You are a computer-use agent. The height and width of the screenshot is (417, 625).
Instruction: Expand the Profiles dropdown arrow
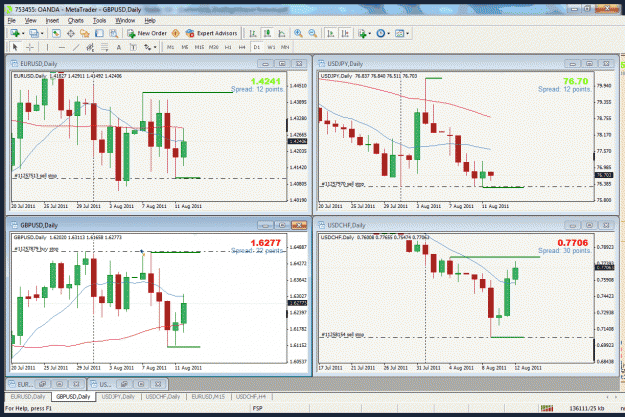pos(42,33)
